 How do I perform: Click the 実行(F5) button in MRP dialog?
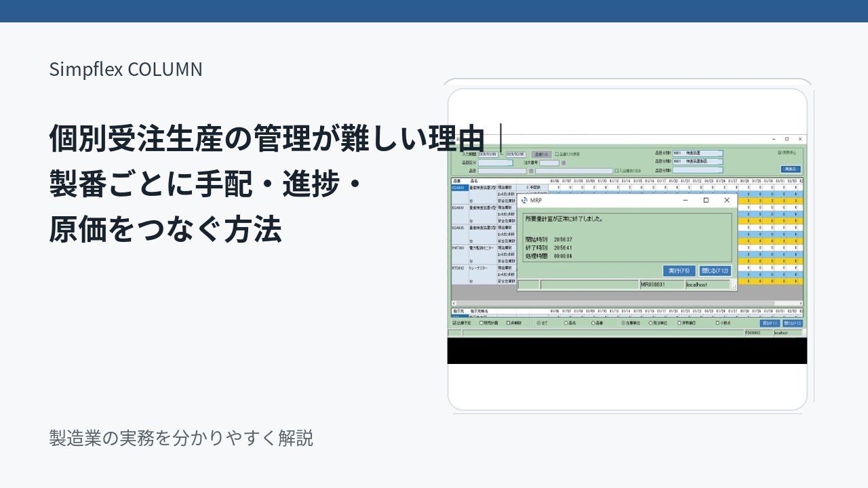(679, 270)
